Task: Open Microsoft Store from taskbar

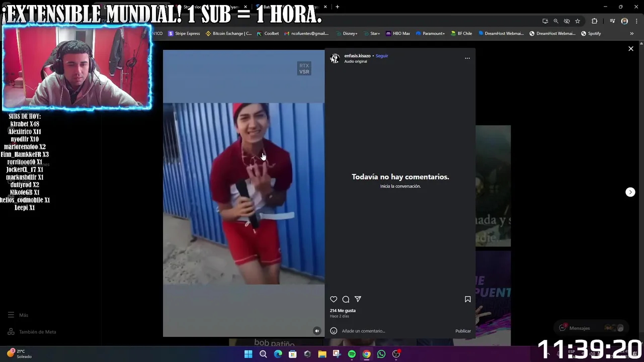Action: [x=293, y=354]
